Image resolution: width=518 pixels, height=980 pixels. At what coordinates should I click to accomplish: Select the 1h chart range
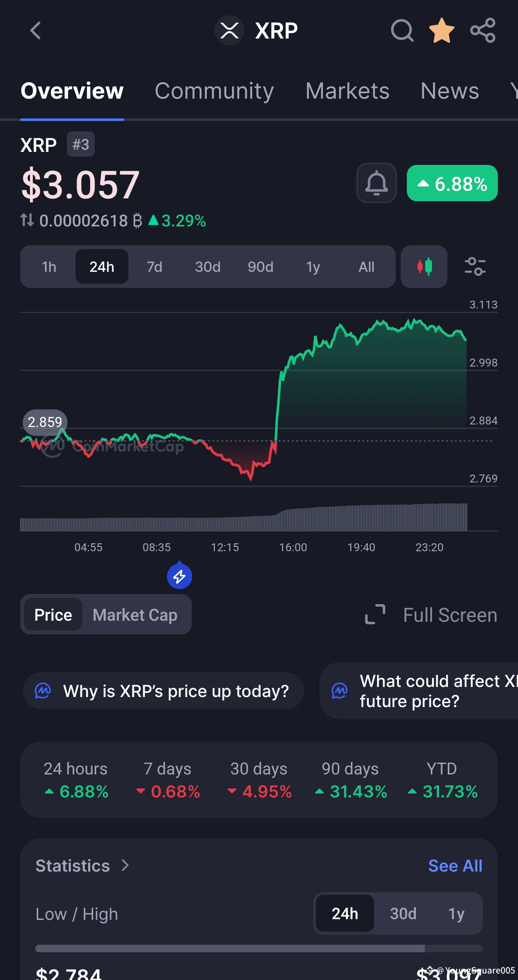[49, 267]
